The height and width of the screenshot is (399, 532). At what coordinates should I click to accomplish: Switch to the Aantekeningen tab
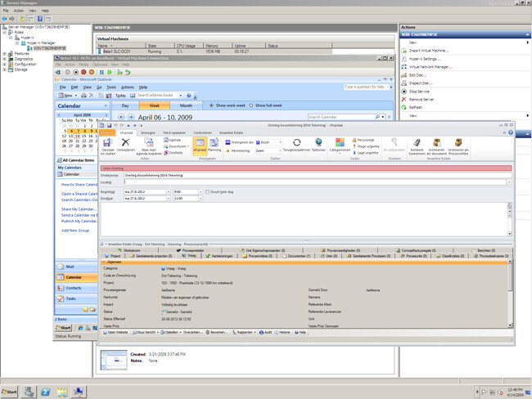point(219,256)
